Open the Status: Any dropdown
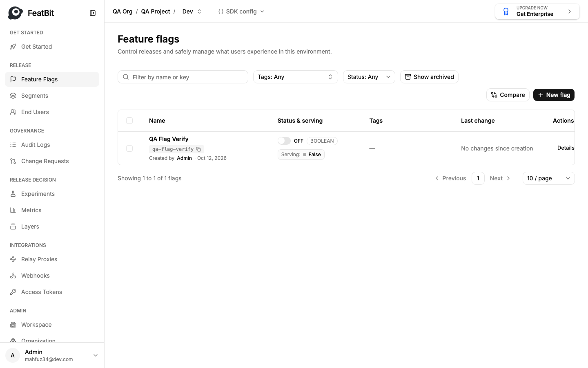This screenshot has width=588, height=368. point(369,77)
